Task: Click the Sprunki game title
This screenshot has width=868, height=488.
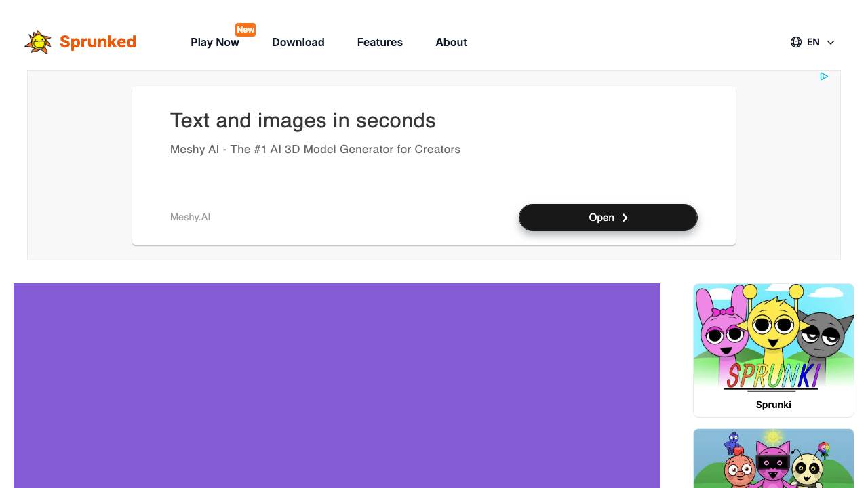Action: click(x=774, y=405)
